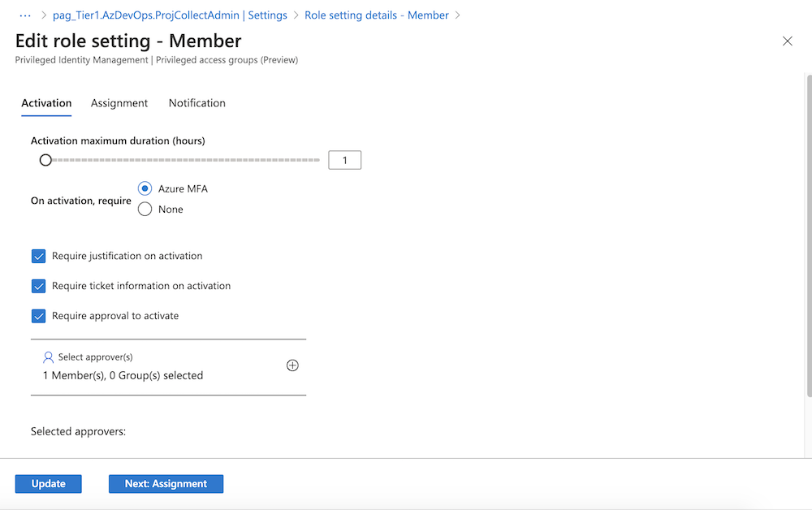Image resolution: width=812 pixels, height=510 pixels.
Task: Select the None radio option
Action: (x=145, y=210)
